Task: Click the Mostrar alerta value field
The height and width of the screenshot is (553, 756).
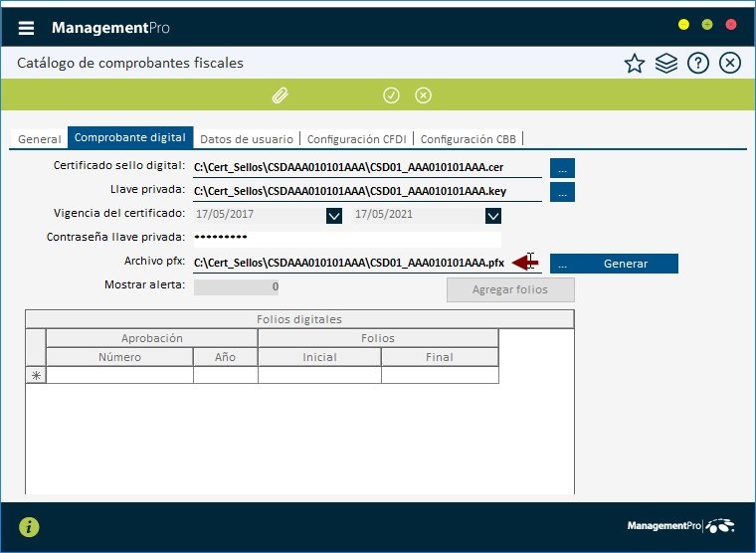Action: [237, 286]
